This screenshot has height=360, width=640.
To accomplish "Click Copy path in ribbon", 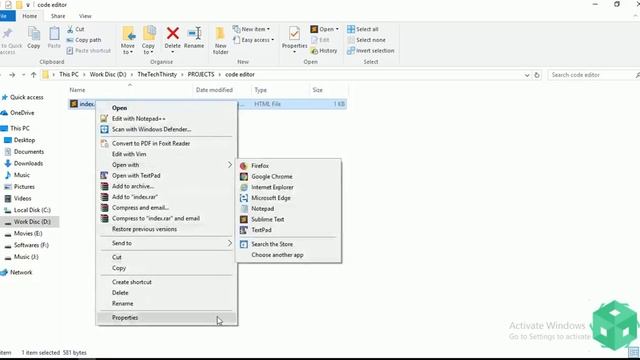I will [x=84, y=40].
